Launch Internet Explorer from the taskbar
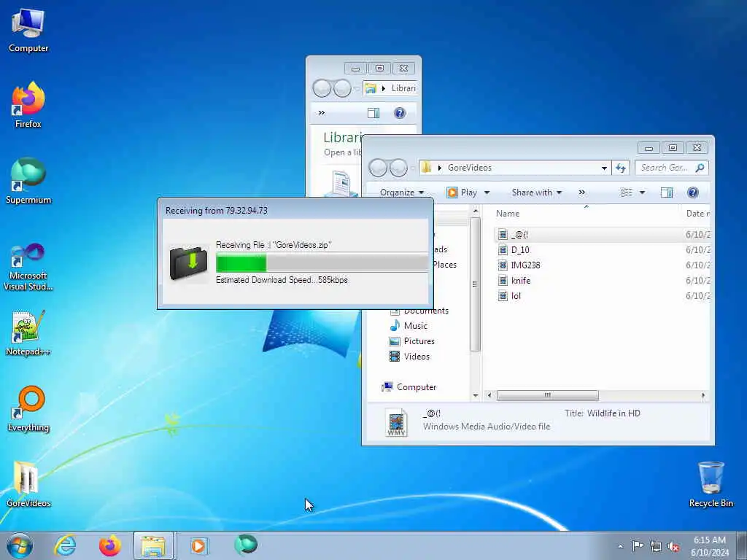Screen dimensions: 747x560 65,545
